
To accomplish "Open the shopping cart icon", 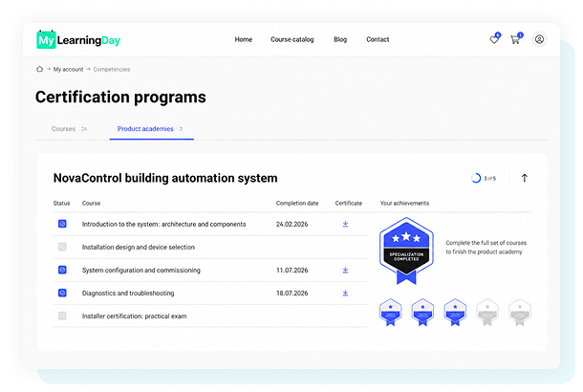I will 515,39.
